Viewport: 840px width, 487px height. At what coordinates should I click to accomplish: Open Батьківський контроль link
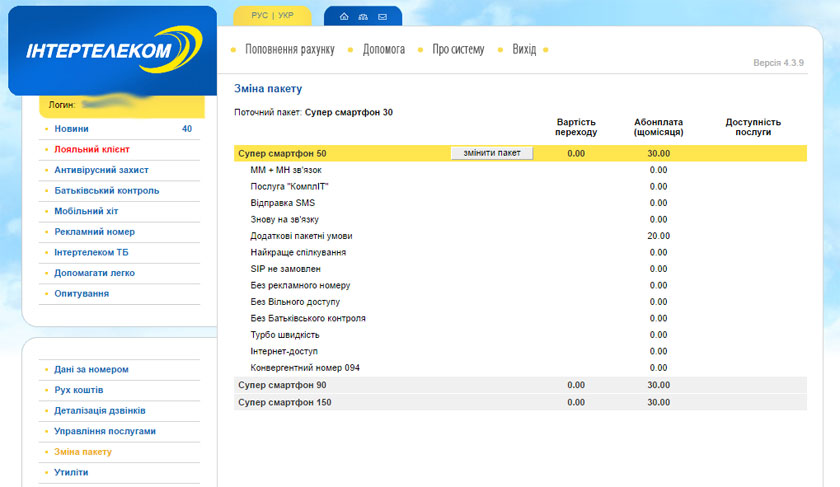point(107,190)
